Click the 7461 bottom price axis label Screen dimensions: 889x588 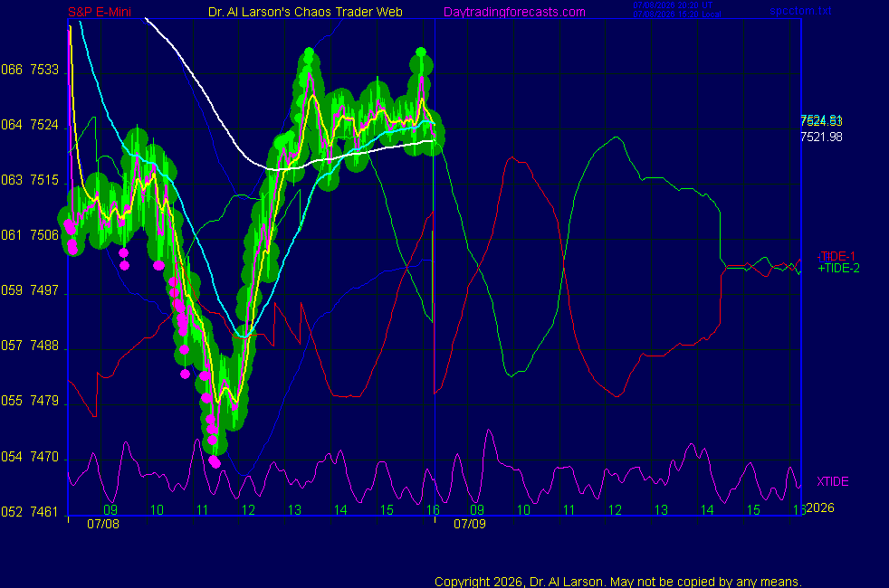coord(44,512)
